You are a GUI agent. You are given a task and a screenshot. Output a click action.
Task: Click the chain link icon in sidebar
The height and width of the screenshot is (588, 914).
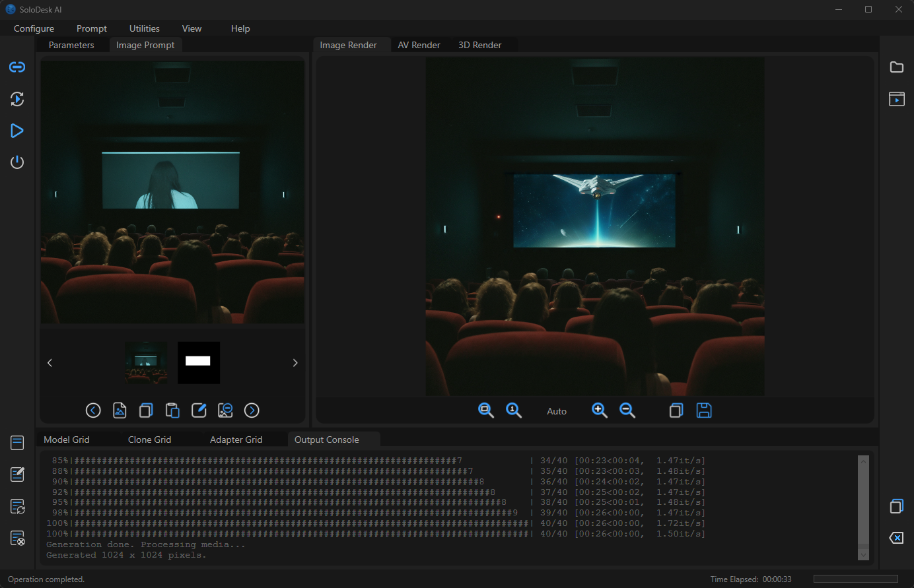click(x=17, y=67)
